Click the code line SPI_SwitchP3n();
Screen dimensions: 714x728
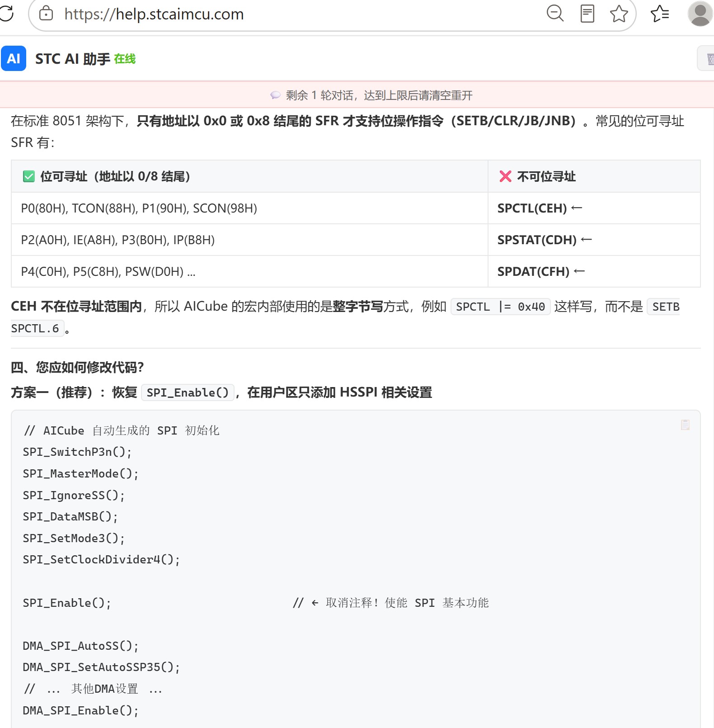77,452
